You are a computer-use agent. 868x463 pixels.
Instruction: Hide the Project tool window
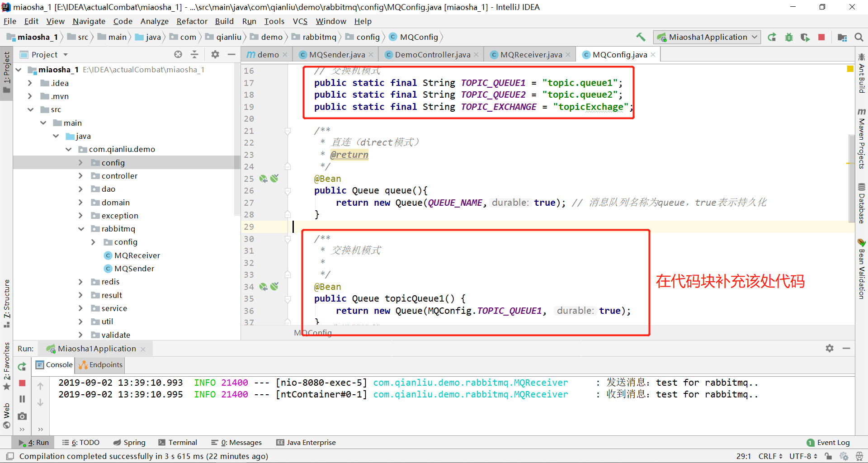(231, 54)
